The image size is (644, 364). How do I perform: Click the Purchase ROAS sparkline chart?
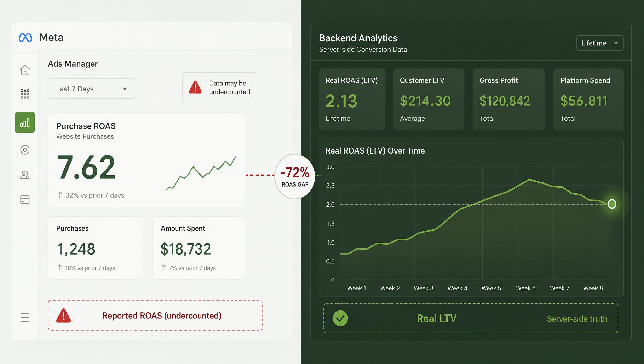tap(201, 173)
